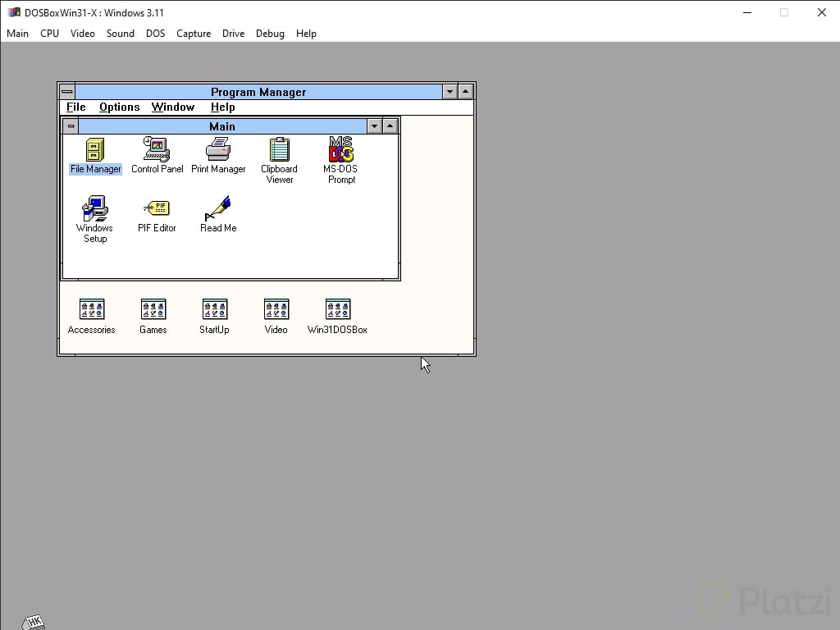Open the DOSBox Main menu
Viewport: 840px width, 630px height.
click(18, 33)
